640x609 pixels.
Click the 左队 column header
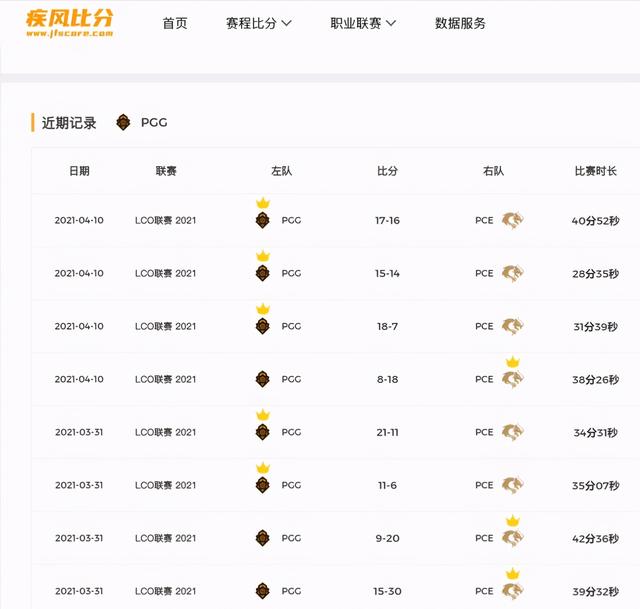(282, 171)
